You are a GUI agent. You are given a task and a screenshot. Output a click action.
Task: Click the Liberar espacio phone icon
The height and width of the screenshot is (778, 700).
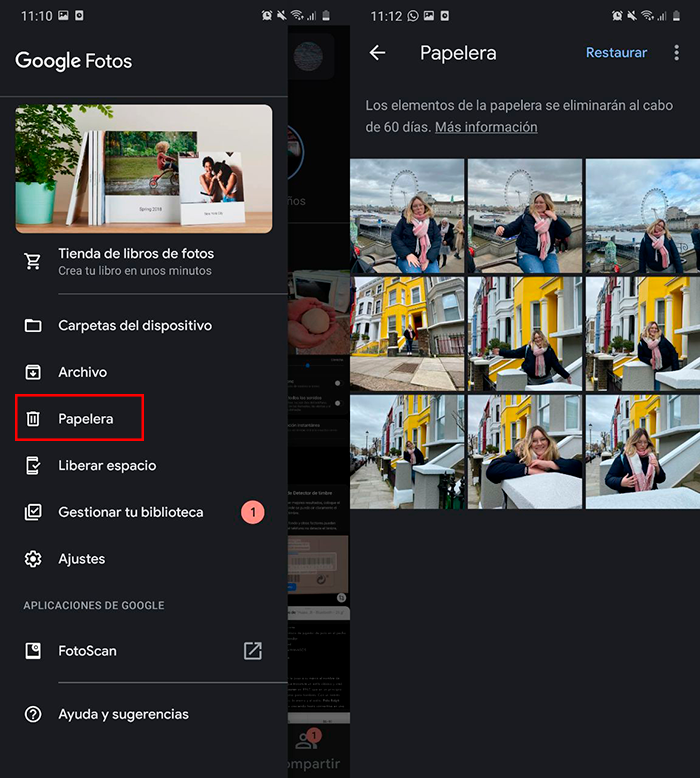33,466
